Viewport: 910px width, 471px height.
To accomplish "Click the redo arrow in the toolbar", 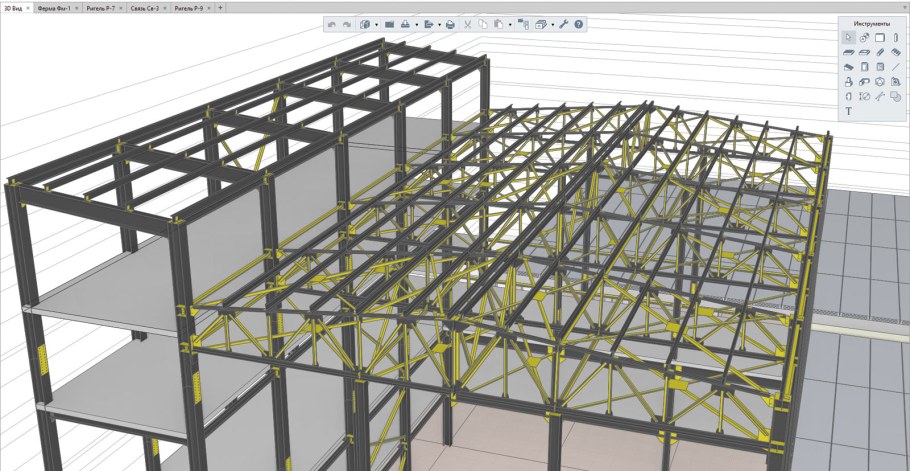I will [x=347, y=23].
